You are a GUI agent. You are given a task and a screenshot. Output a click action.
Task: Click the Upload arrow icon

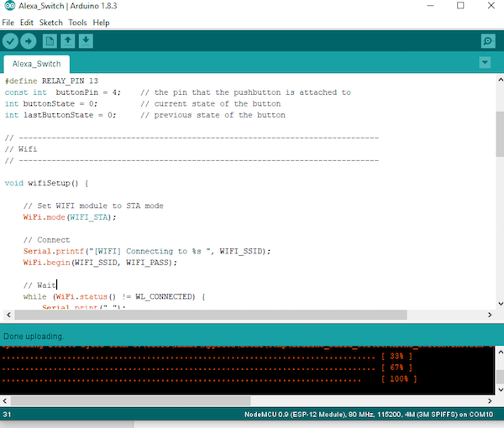click(x=29, y=40)
